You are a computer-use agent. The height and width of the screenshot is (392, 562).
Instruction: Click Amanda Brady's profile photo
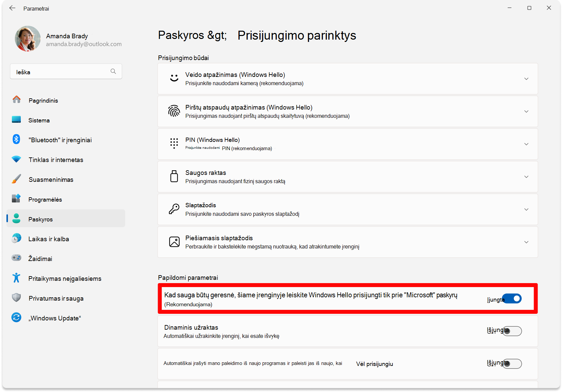(28, 39)
